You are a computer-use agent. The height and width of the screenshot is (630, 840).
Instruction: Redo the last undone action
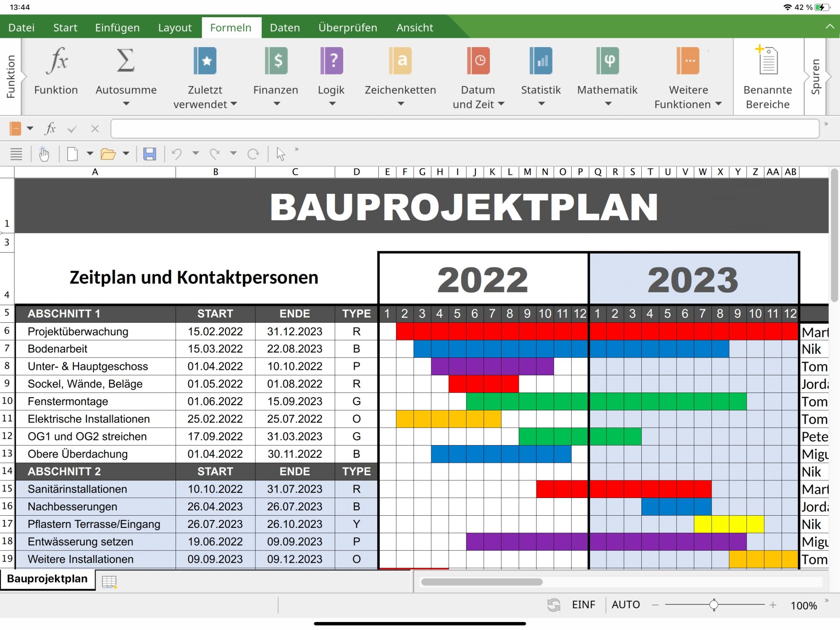coord(215,154)
